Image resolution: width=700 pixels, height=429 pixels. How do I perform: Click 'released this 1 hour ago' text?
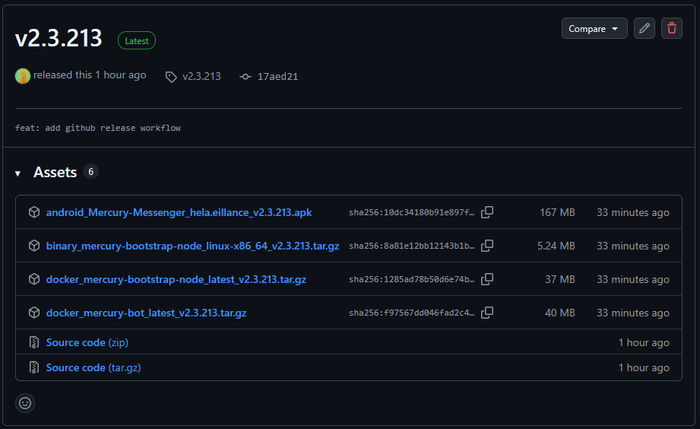coord(90,75)
